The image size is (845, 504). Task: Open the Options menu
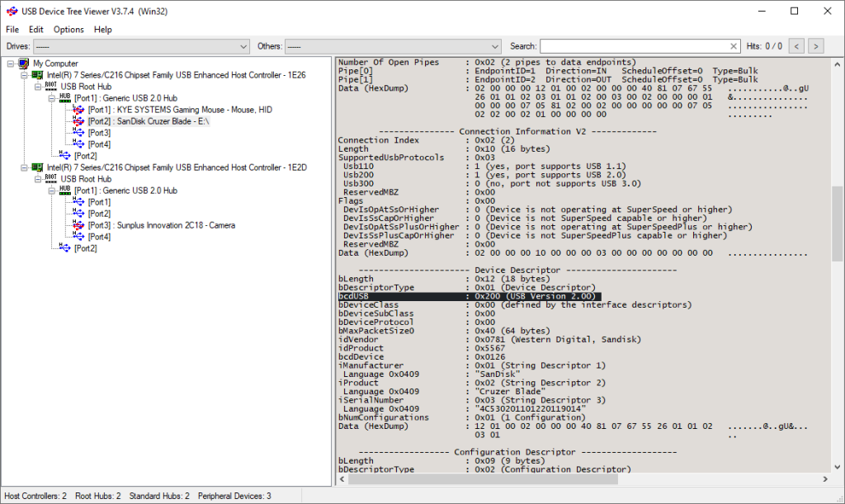[68, 29]
